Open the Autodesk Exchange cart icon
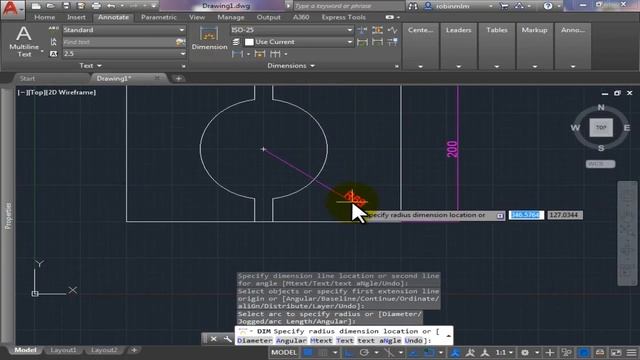This screenshot has height=360, width=640. 504,6
